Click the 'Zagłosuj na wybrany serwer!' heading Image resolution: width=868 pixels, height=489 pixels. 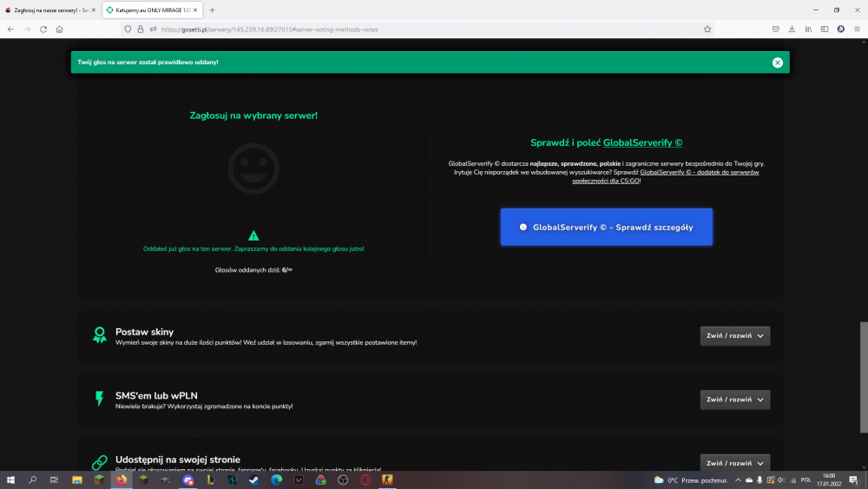click(253, 116)
